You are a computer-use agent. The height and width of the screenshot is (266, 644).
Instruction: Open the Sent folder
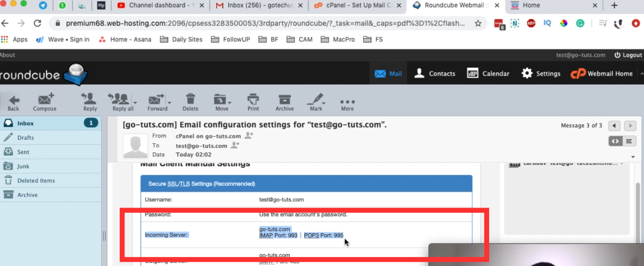(50, 152)
